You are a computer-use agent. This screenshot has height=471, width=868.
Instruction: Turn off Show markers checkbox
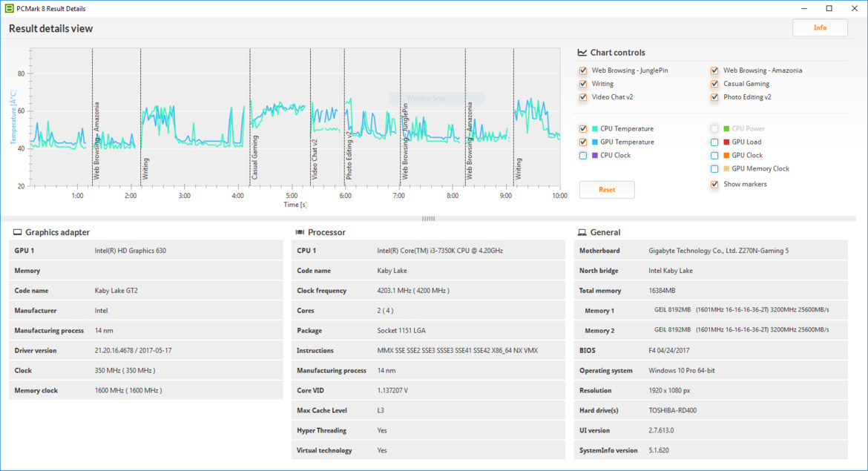tap(714, 184)
